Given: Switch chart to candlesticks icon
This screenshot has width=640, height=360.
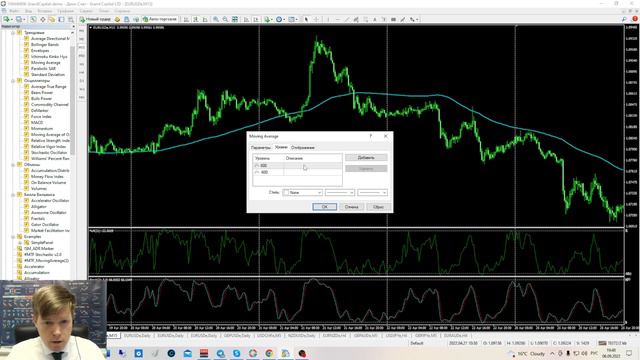Looking at the screenshot, I should [196, 19].
